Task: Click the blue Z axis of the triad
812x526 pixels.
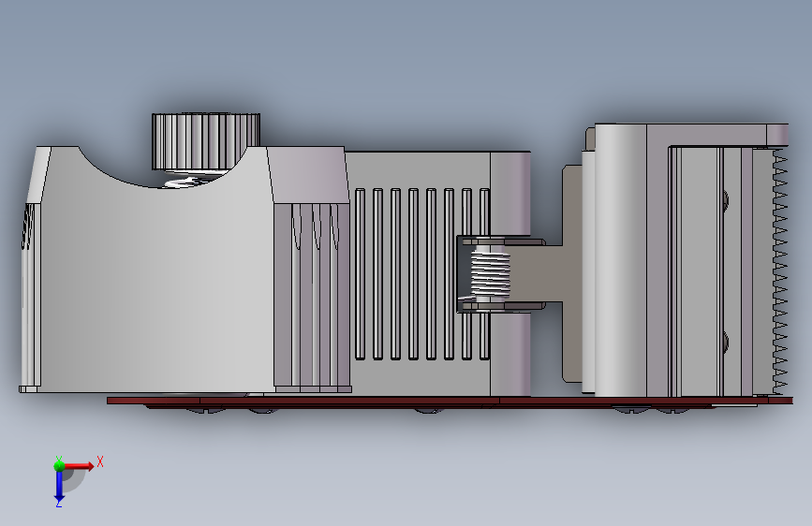Action: click(58, 486)
